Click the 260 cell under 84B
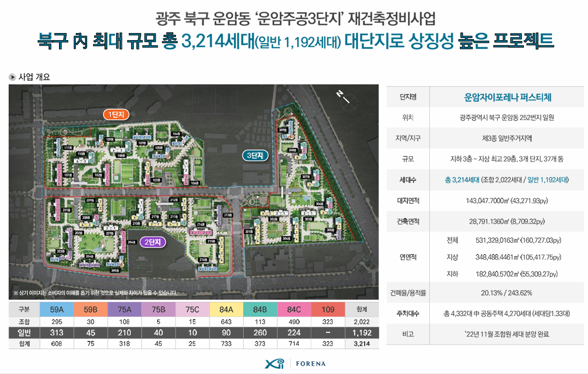 [260, 333]
